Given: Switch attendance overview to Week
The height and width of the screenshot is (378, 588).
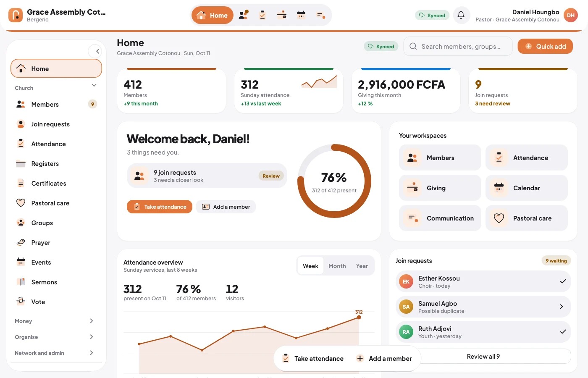Looking at the screenshot, I should tap(310, 266).
